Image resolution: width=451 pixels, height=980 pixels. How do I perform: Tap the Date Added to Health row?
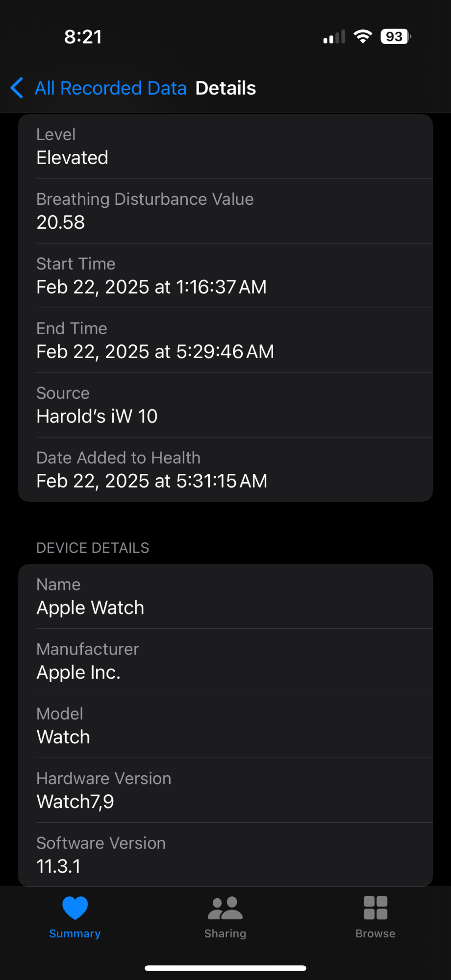tap(225, 469)
